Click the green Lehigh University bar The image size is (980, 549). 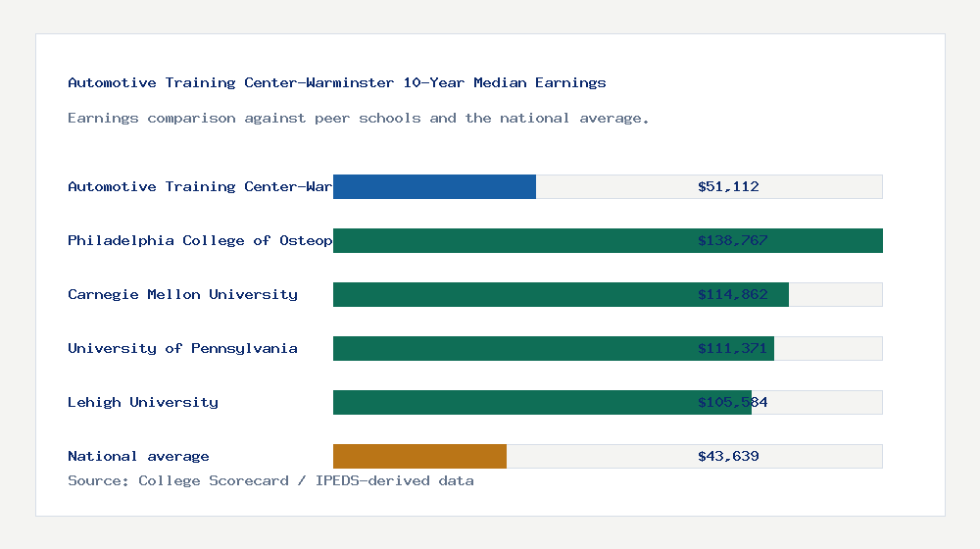[x=542, y=402]
